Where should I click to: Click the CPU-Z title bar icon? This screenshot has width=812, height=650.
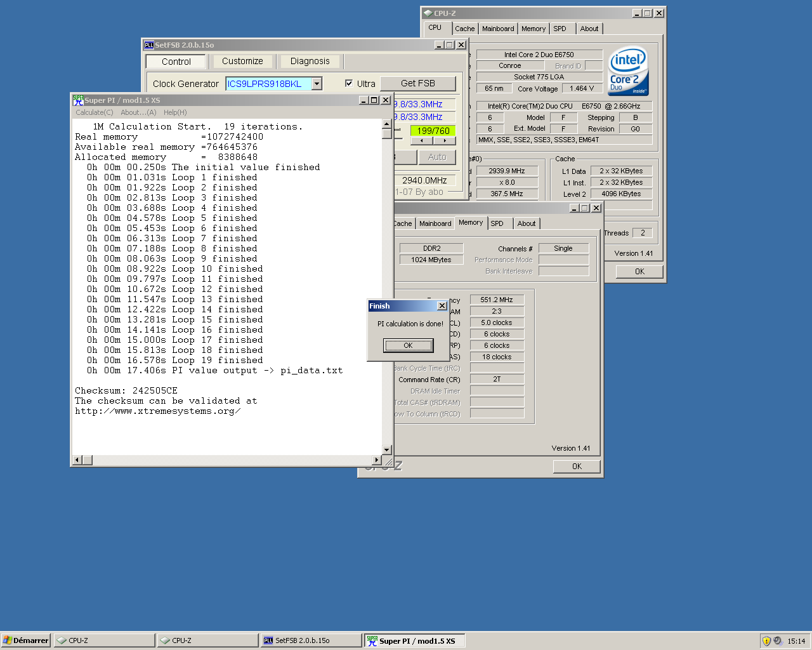(x=428, y=13)
